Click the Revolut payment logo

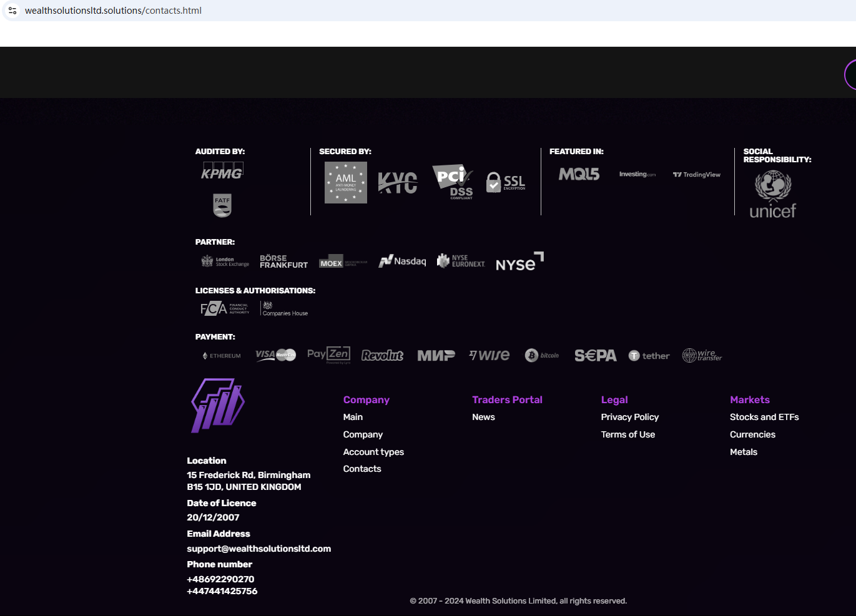pyautogui.click(x=382, y=355)
